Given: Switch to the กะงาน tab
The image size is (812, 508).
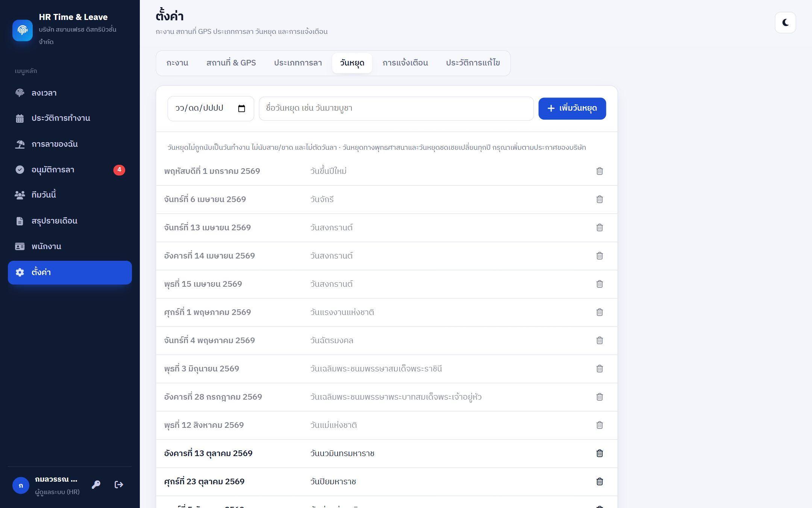Looking at the screenshot, I should [x=177, y=63].
